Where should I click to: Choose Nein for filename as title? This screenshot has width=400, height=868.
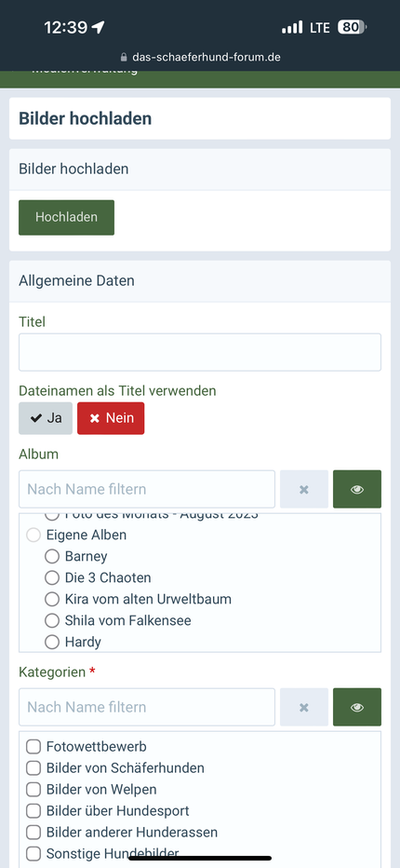click(111, 418)
